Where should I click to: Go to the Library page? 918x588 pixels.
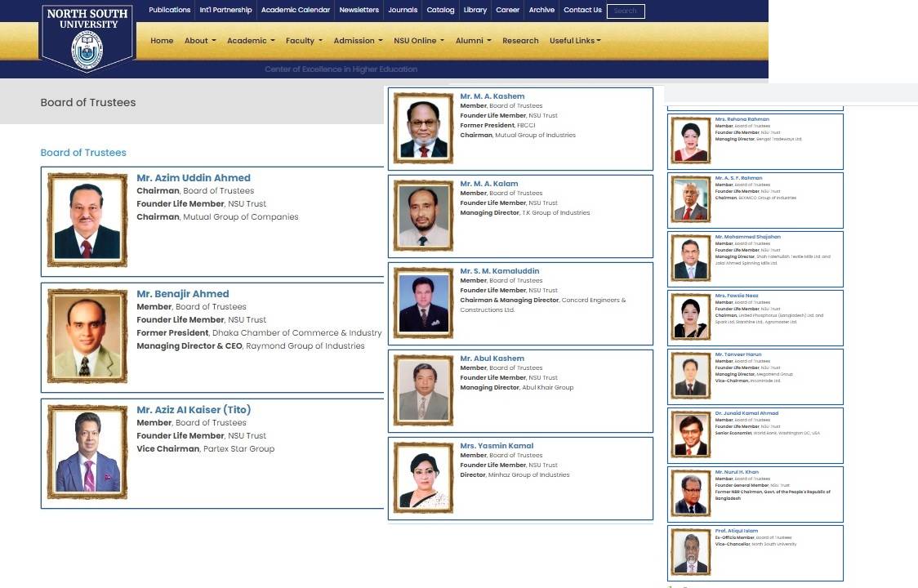coord(475,10)
